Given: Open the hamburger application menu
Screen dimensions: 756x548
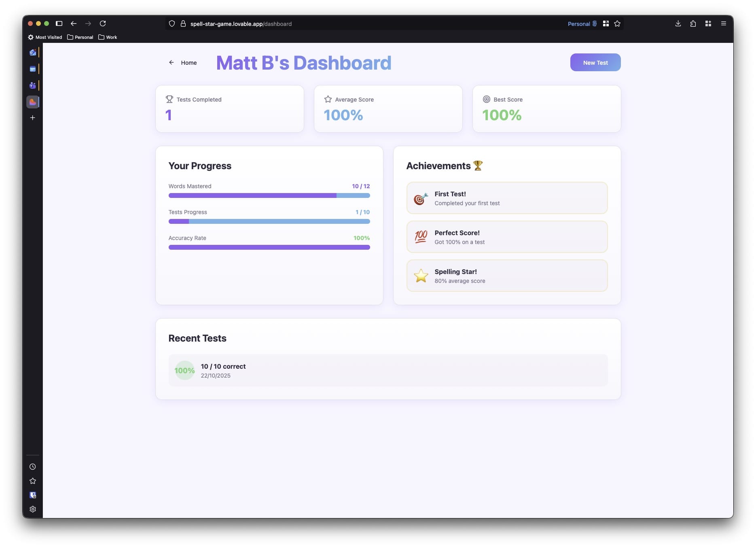Looking at the screenshot, I should 724,23.
